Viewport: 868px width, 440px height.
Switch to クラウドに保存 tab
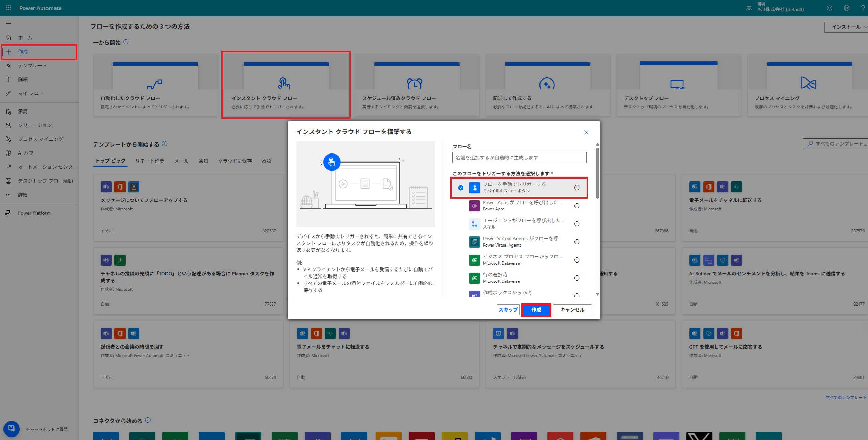click(235, 161)
